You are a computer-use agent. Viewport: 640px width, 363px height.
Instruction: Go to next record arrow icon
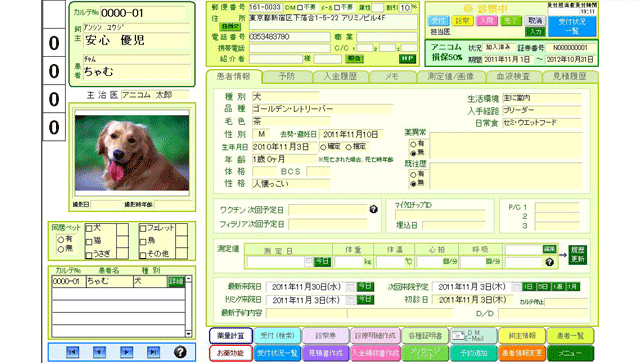point(127,352)
